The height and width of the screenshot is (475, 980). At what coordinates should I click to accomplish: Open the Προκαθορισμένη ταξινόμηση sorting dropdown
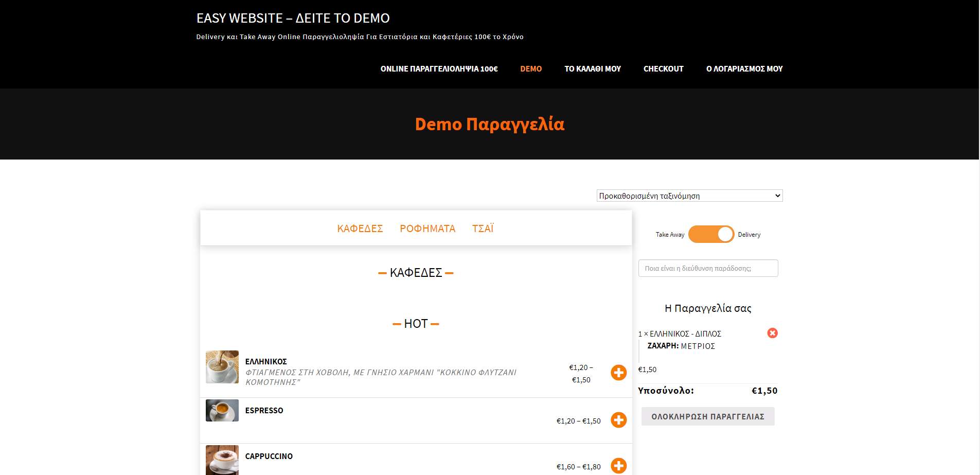point(689,196)
